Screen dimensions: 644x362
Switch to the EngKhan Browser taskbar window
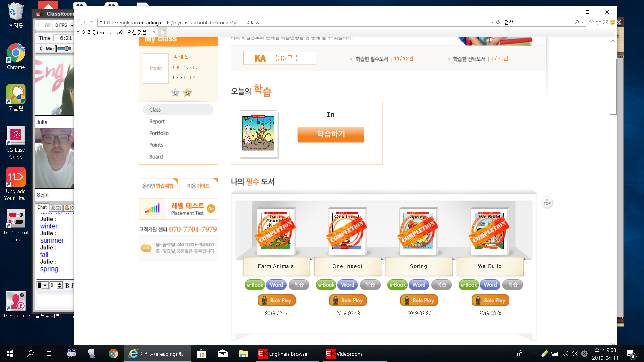[x=287, y=354]
